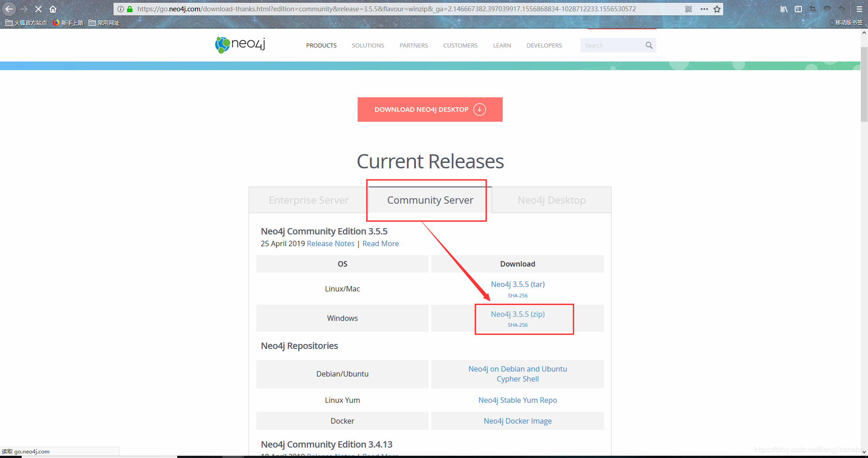
Task: Click the green secure padlock icon
Action: click(130, 9)
